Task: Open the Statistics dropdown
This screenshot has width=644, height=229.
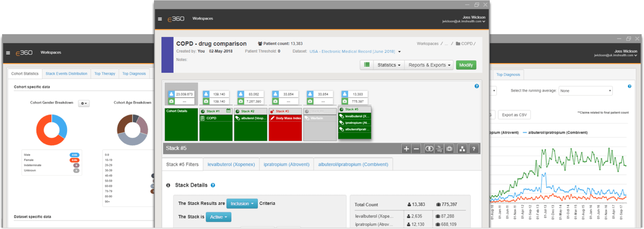Action: (389, 65)
